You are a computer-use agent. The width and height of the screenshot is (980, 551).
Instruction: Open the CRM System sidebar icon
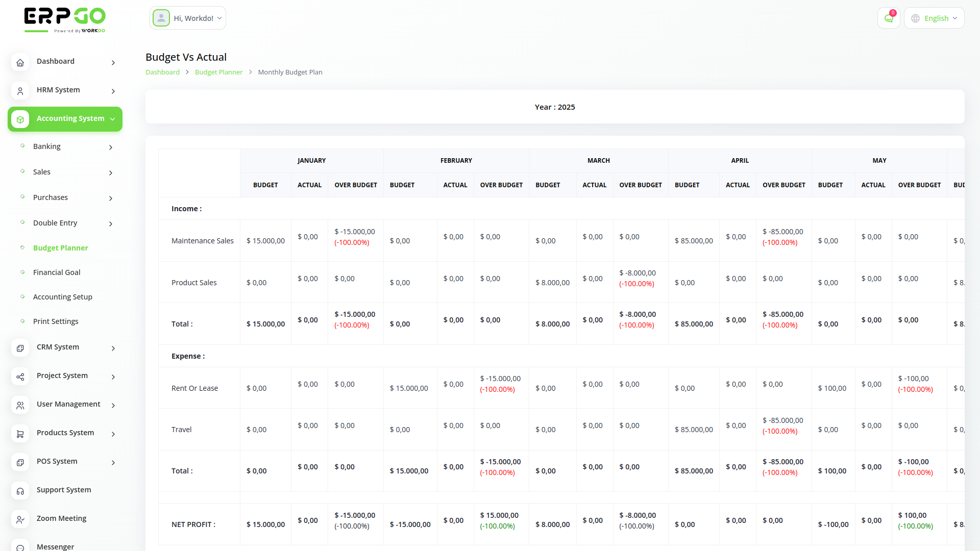tap(20, 348)
